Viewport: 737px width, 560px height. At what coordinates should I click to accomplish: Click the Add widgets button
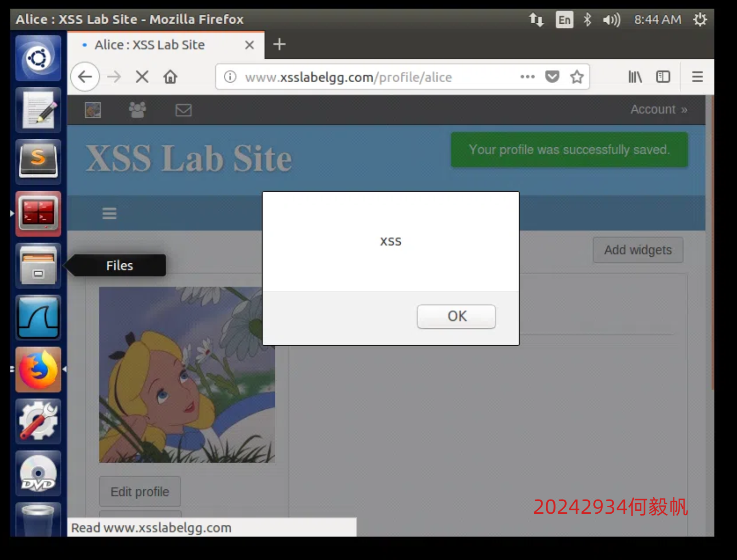(x=638, y=250)
